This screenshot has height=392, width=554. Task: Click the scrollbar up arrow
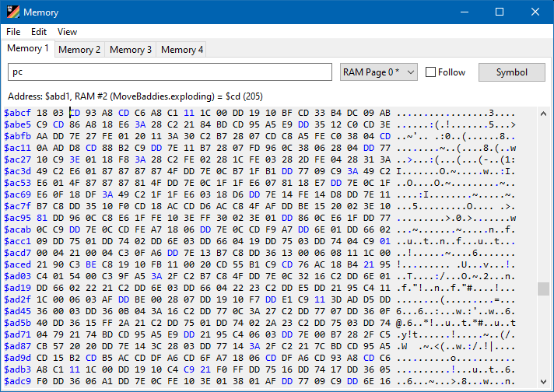(544, 114)
